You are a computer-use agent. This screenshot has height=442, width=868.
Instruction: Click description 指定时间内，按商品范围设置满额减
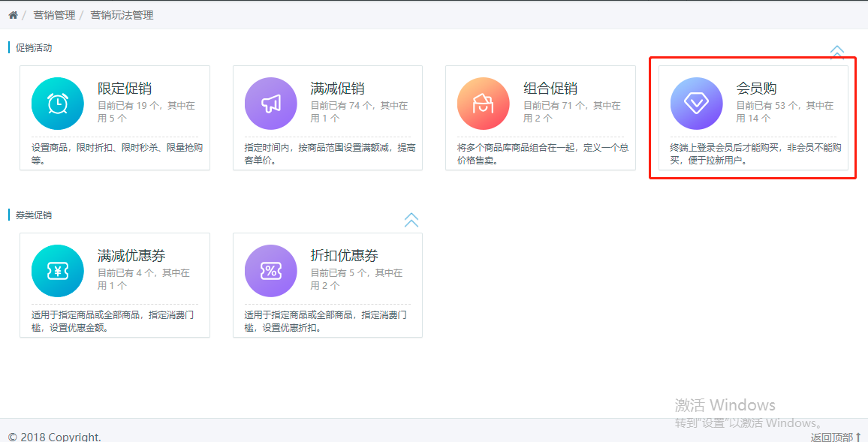pos(330,154)
